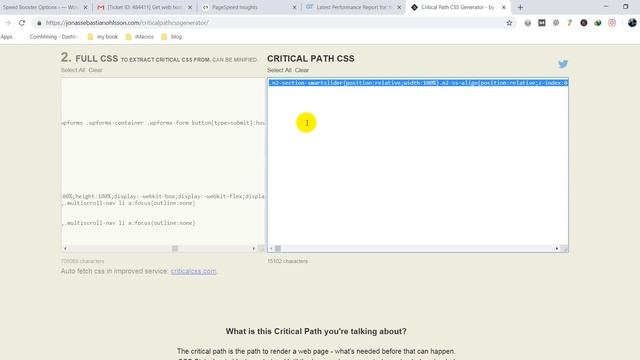Screen dimensions: 640x360
Task: Close the Critical Path CSS Generator tab
Action: click(503, 7)
